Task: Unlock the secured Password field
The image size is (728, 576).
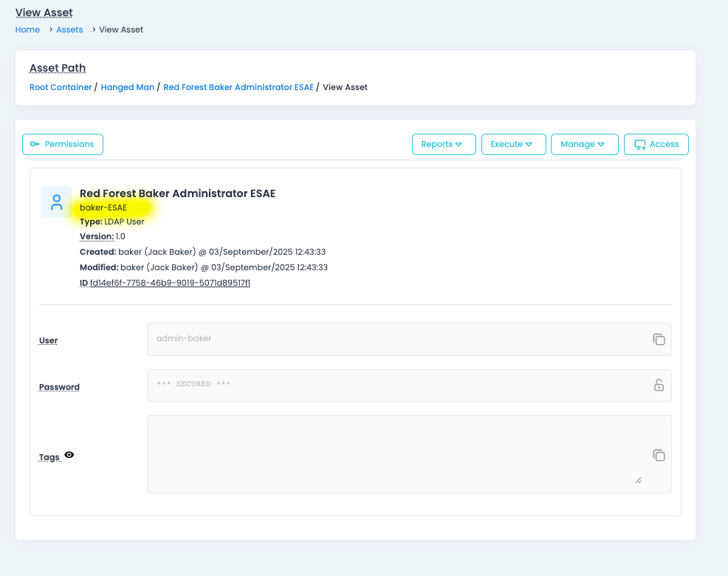Action: (x=659, y=385)
